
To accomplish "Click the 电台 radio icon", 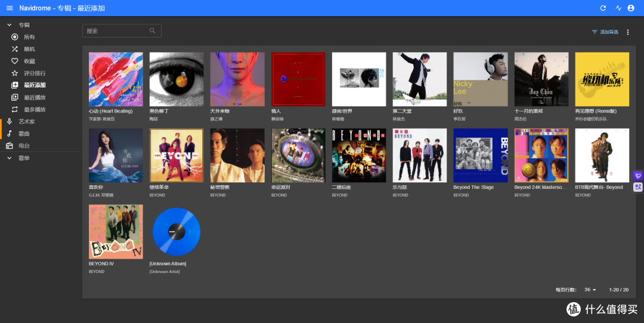I will click(10, 145).
